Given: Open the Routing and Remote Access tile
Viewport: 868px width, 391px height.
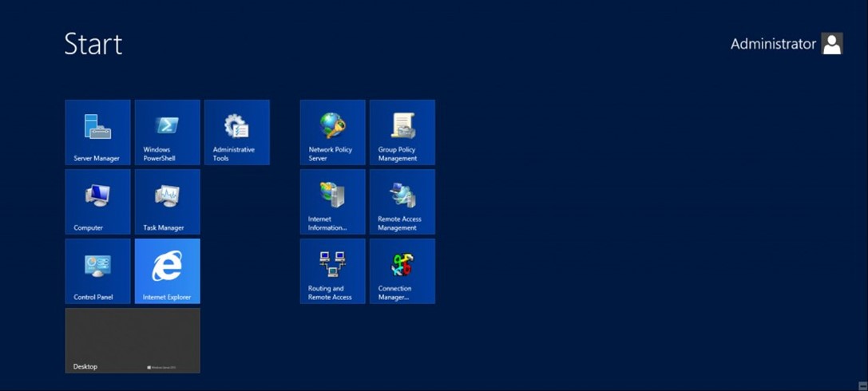Looking at the screenshot, I should click(x=333, y=271).
